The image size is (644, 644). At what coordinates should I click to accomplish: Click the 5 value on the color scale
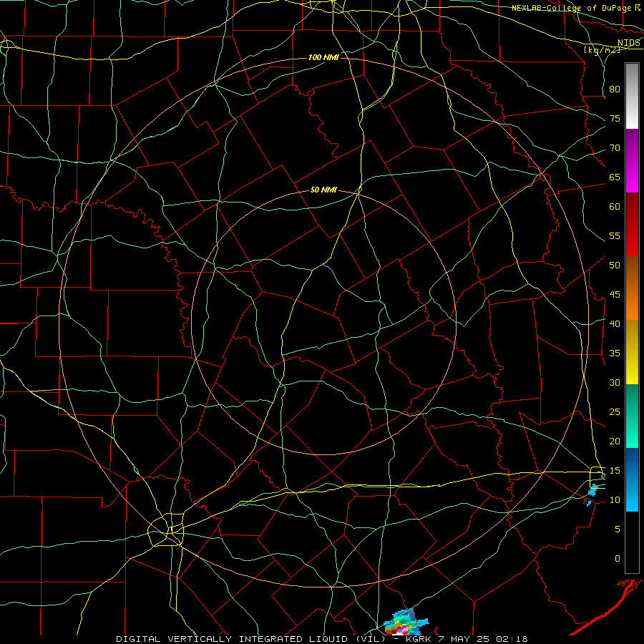click(617, 529)
